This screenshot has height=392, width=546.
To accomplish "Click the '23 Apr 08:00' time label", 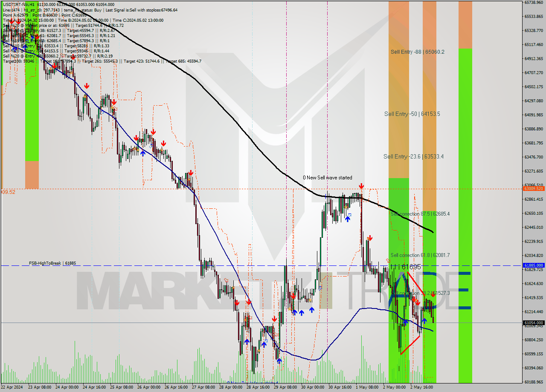I will pyautogui.click(x=39, y=387).
